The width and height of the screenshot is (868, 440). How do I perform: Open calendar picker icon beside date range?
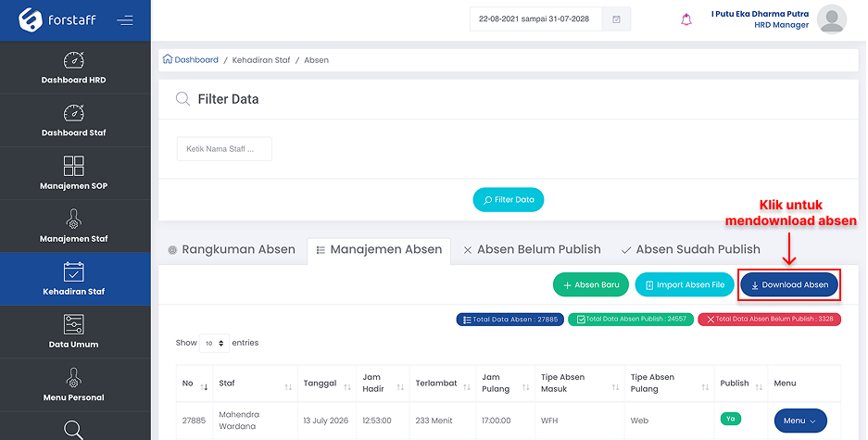616,19
